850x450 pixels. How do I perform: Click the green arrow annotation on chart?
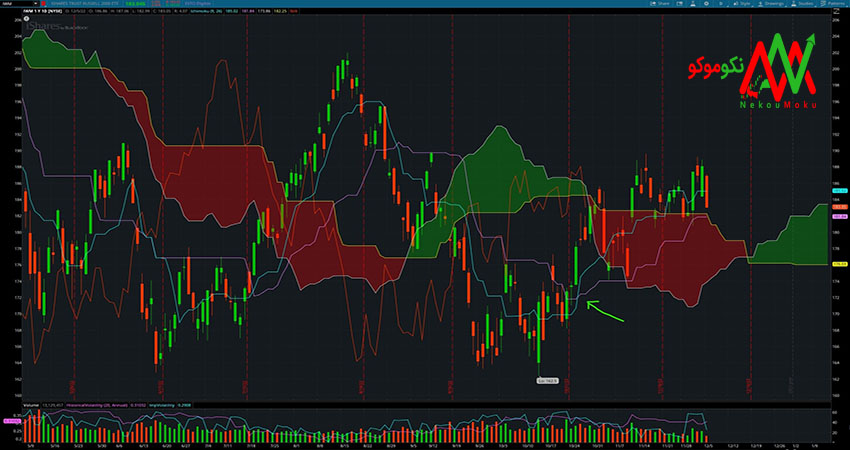coord(604,310)
